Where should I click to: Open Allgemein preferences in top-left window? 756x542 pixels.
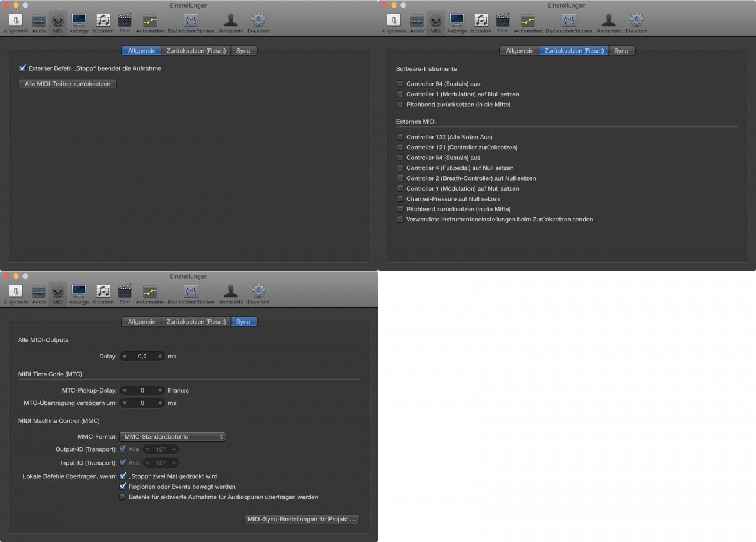(15, 22)
